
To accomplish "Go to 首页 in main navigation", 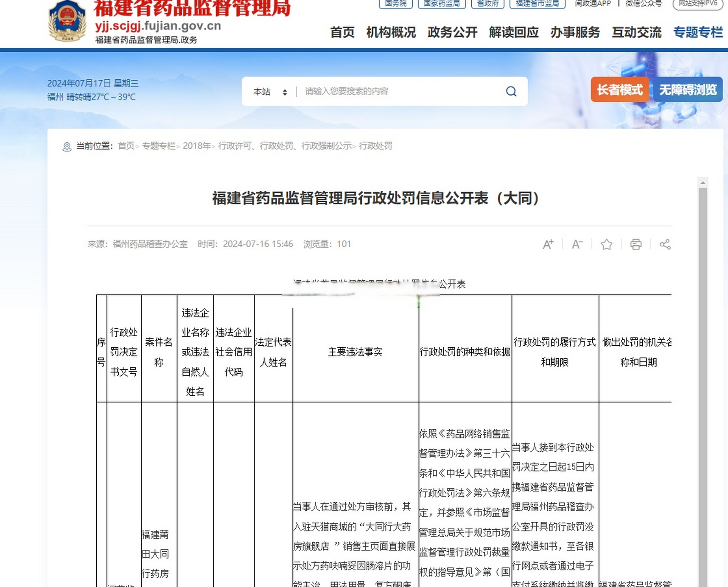I will pos(342,33).
